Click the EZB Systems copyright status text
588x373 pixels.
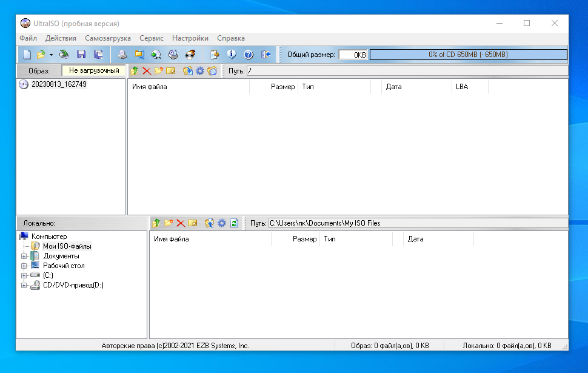tap(175, 346)
